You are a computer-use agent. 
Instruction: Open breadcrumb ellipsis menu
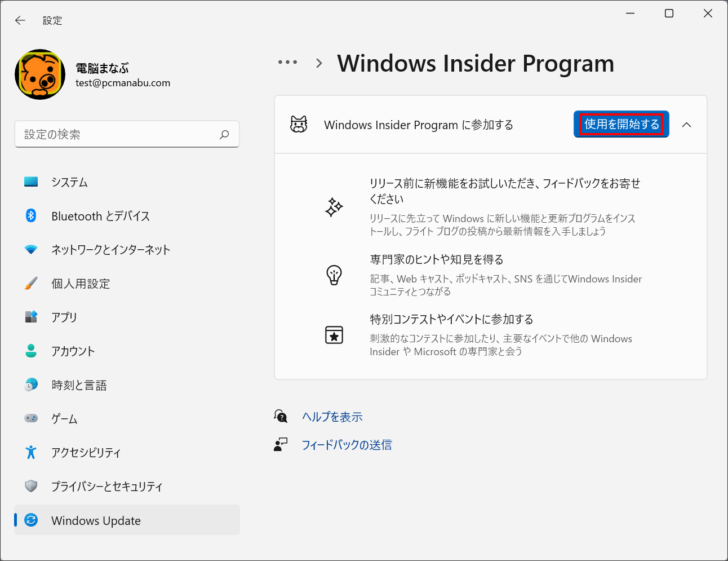click(x=287, y=63)
